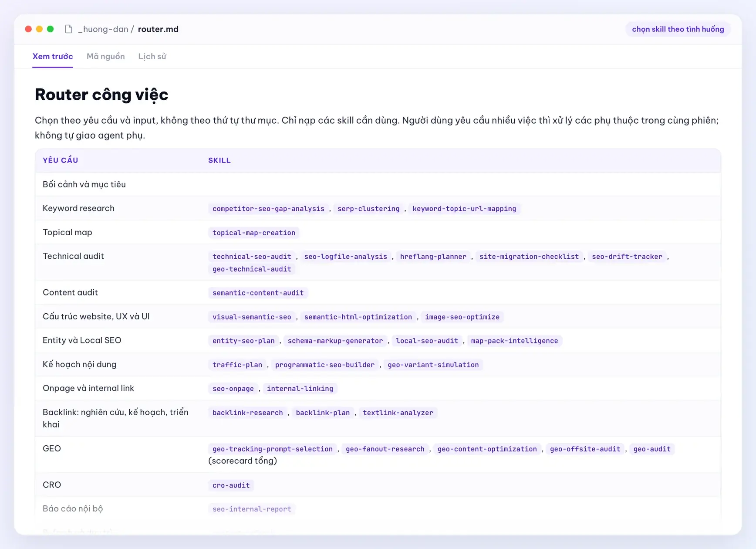Click the geo-variant-simulation skill tag

[x=433, y=365]
